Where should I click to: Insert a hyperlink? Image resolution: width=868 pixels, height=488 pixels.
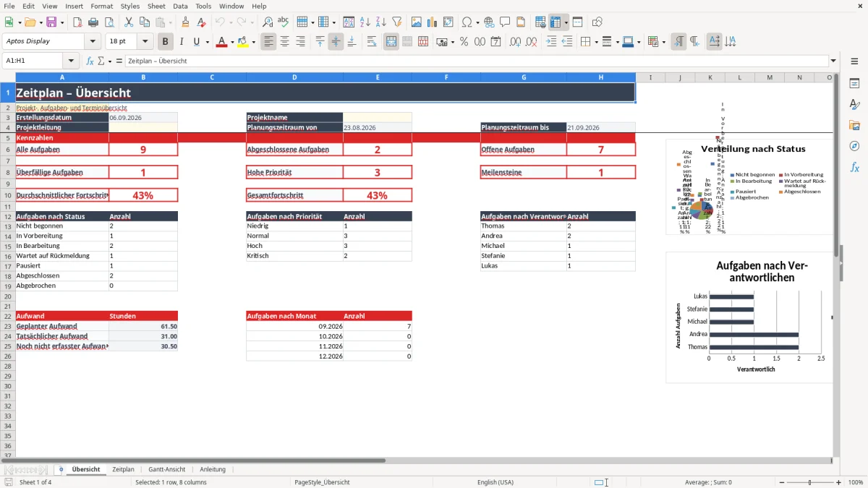[x=489, y=22]
